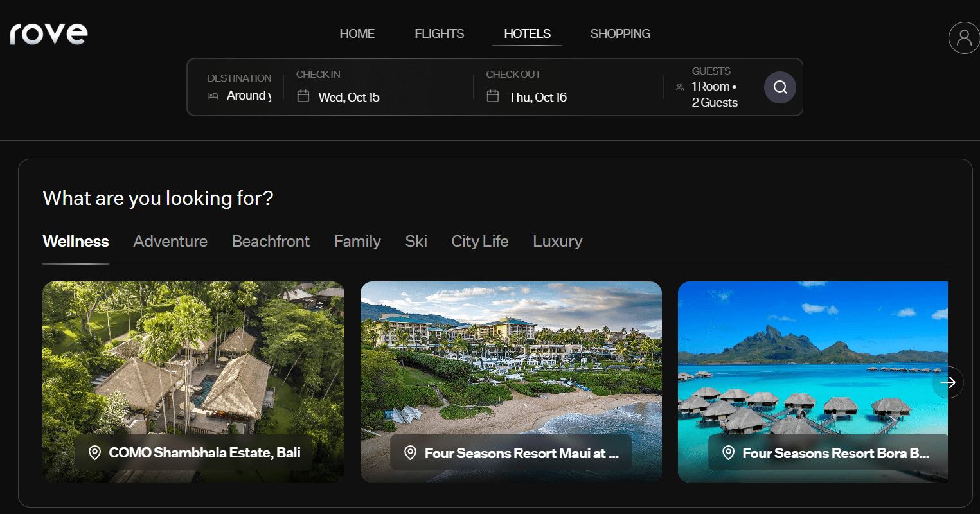Open the Shopping section
Image resolution: width=980 pixels, height=514 pixels.
(620, 33)
